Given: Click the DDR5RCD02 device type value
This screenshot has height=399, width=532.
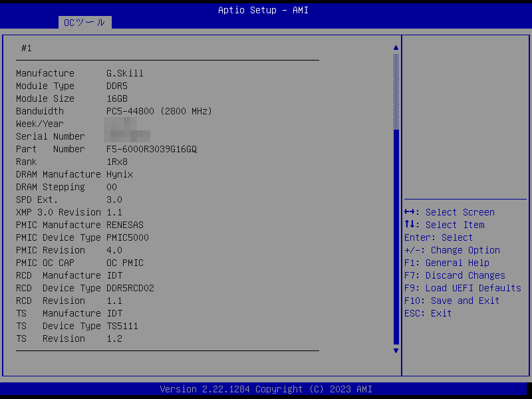Looking at the screenshot, I should coord(130,288).
